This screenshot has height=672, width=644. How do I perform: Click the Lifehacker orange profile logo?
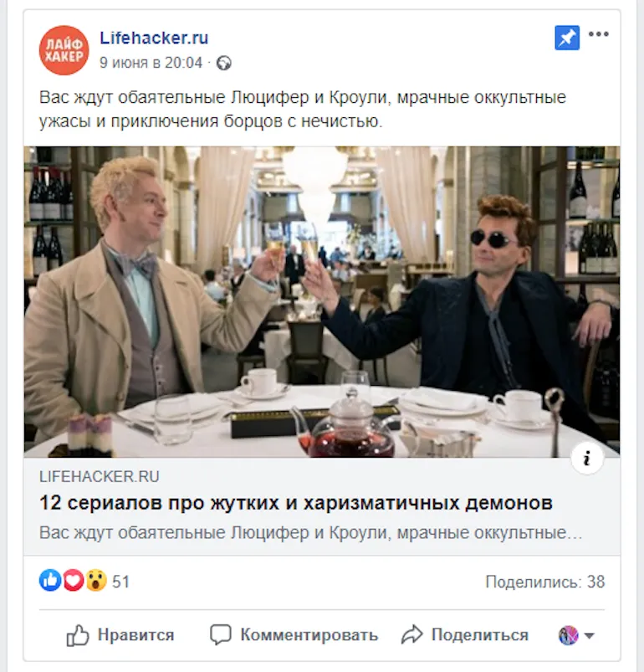(x=64, y=50)
